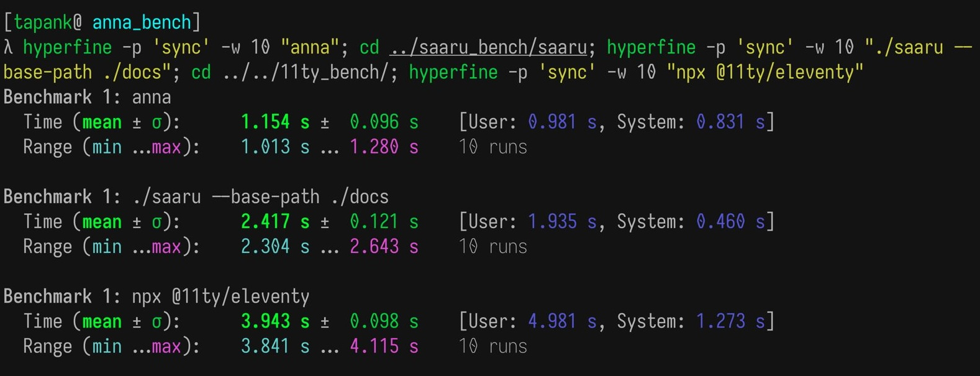
Task: Click the 'Benchmark 1: npx @11ty/eleventy' heading
Action: click(x=156, y=296)
